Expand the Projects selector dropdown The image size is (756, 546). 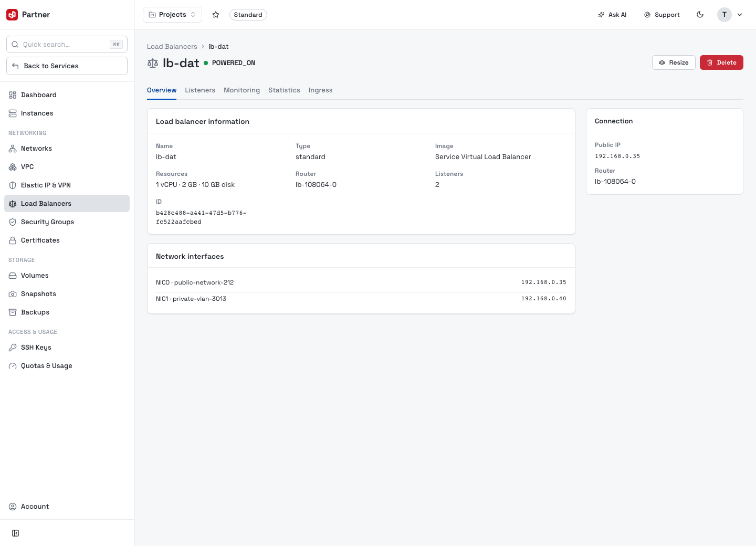172,15
